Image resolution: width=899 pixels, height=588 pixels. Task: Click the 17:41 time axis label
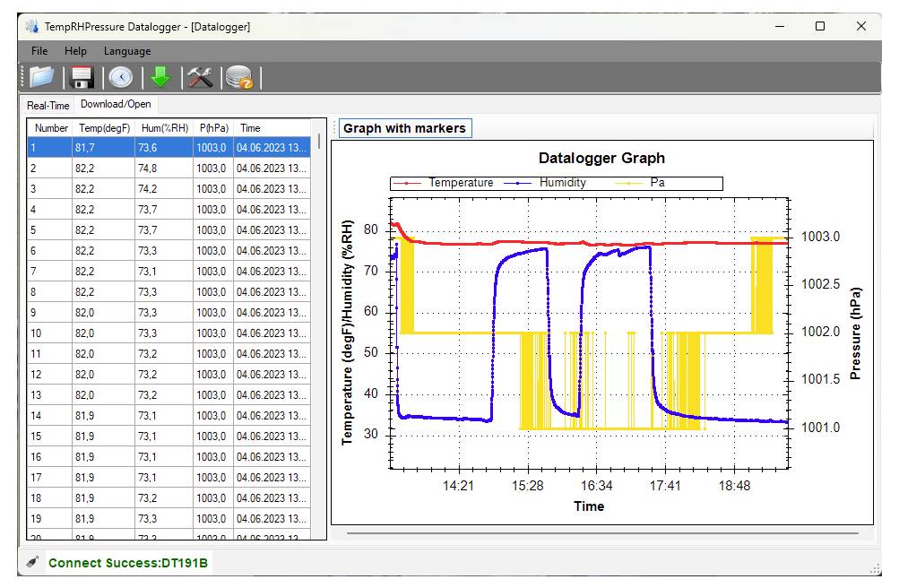click(665, 486)
